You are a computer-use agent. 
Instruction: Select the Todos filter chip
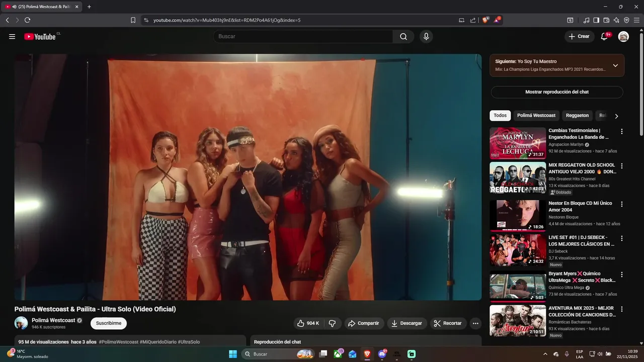click(x=500, y=116)
